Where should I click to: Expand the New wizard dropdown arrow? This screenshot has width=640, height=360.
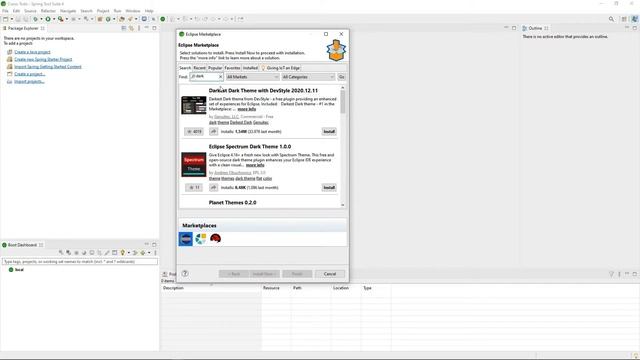click(12, 19)
